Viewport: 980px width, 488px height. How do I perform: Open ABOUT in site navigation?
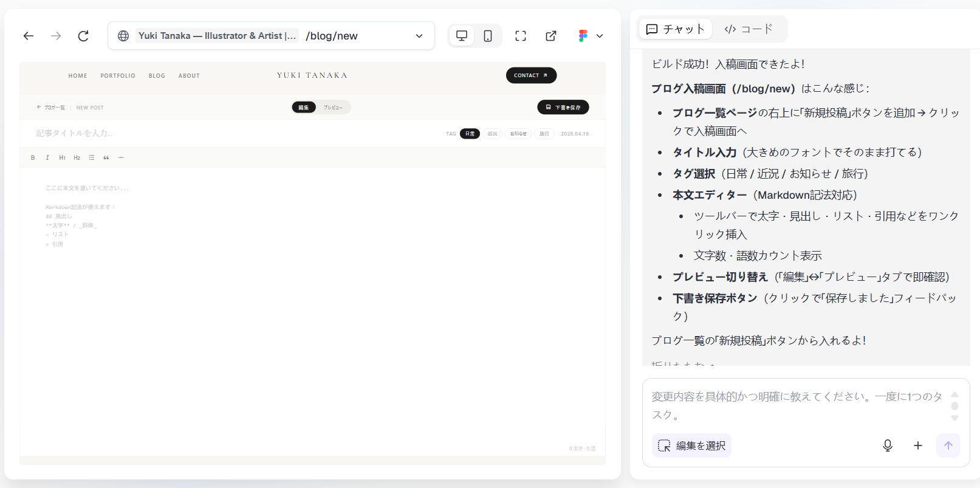pos(189,76)
